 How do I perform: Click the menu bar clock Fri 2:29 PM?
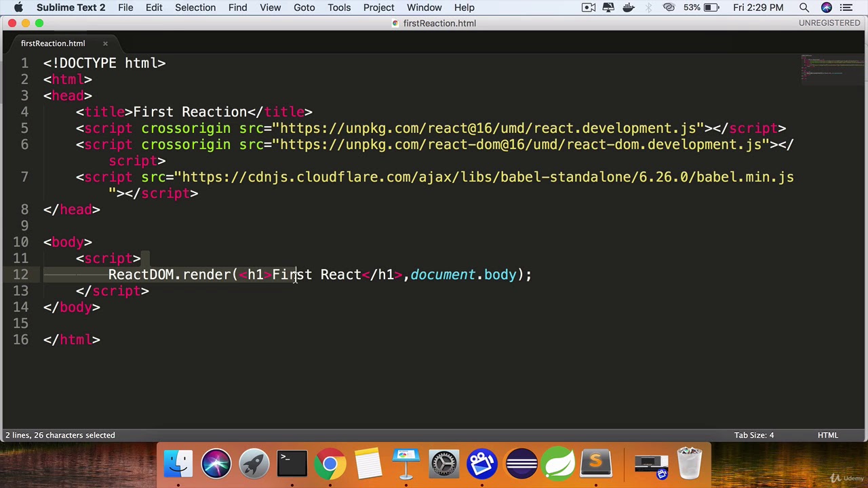pos(757,7)
